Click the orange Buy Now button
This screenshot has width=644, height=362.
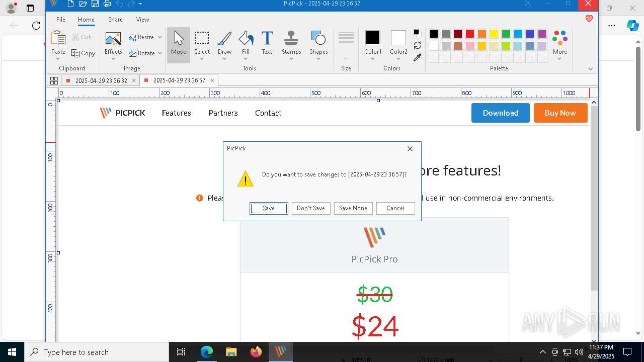560,113
